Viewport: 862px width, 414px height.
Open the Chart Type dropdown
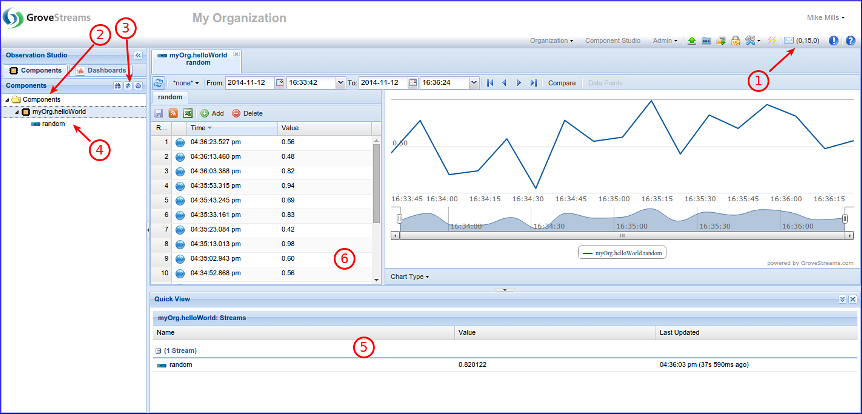[409, 276]
